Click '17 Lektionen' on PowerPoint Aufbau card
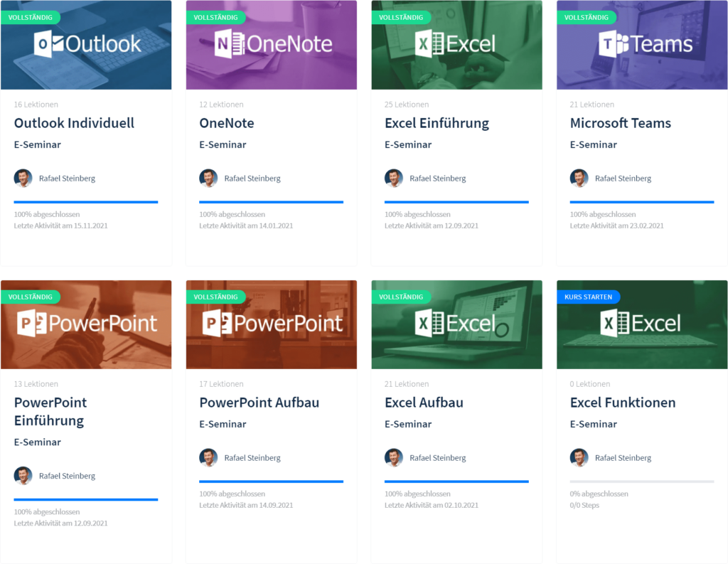This screenshot has width=728, height=564. 221,384
